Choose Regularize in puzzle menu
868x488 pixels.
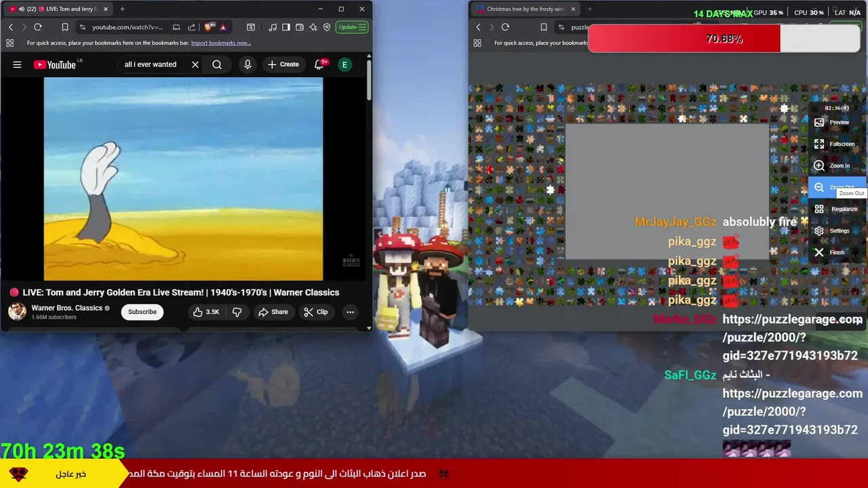[837, 209]
